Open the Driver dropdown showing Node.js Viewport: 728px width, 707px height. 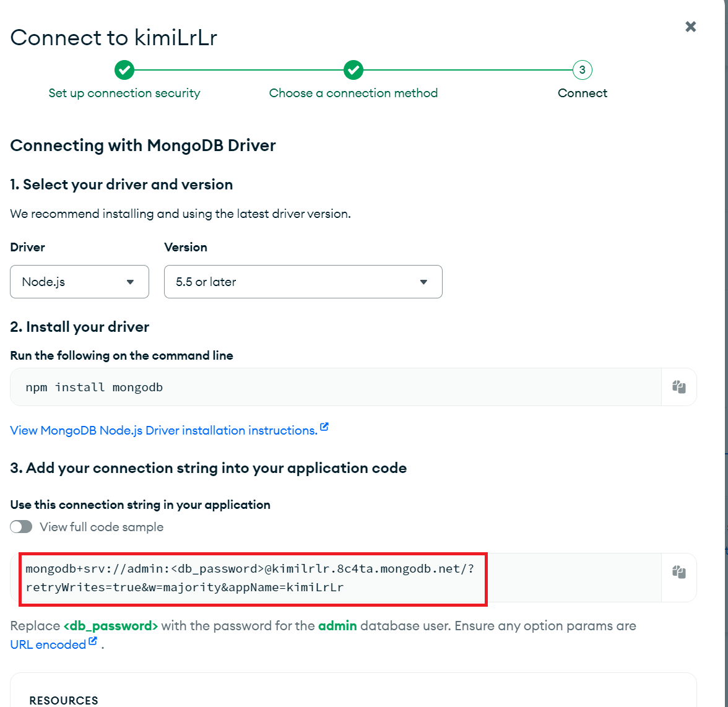click(x=79, y=282)
